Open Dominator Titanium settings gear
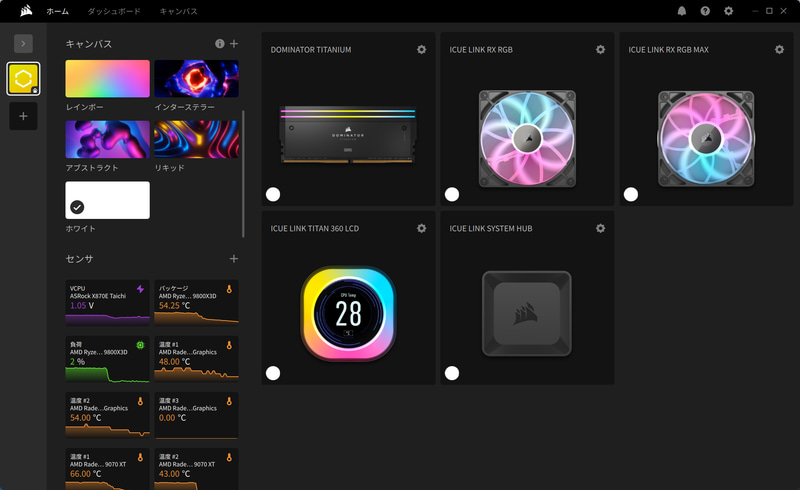 point(421,50)
